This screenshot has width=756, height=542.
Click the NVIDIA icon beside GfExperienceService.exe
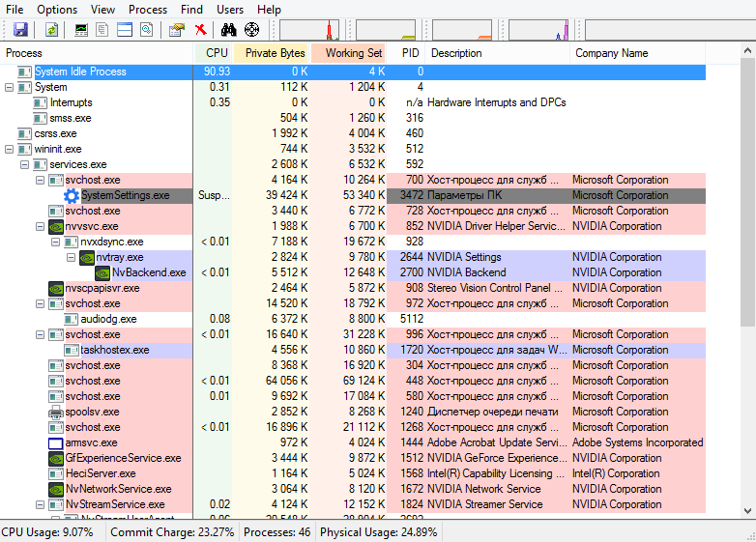56,458
